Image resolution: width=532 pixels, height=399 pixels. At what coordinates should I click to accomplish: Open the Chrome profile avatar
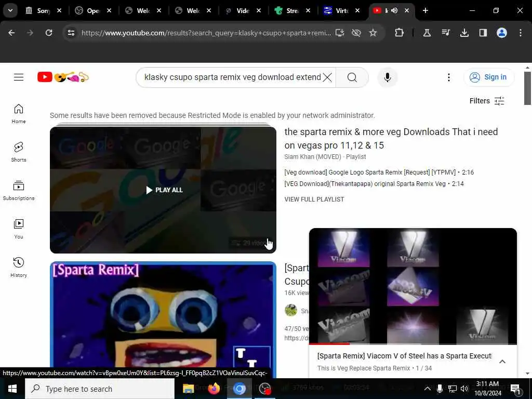coord(502,33)
